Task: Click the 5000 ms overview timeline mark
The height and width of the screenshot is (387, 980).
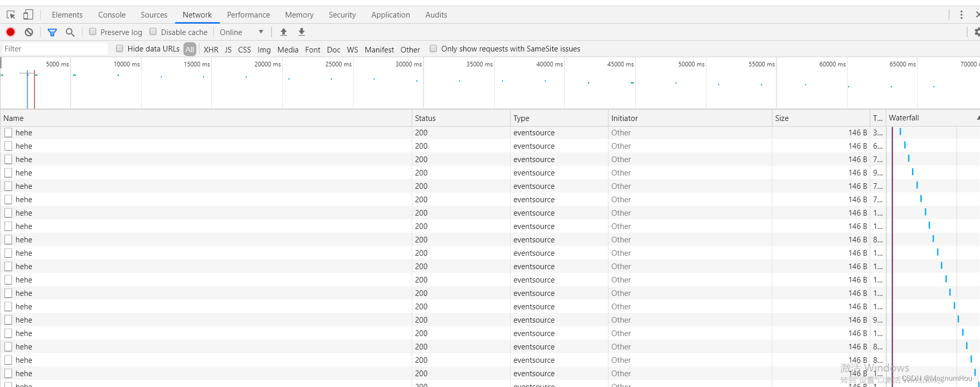Action: pos(57,64)
